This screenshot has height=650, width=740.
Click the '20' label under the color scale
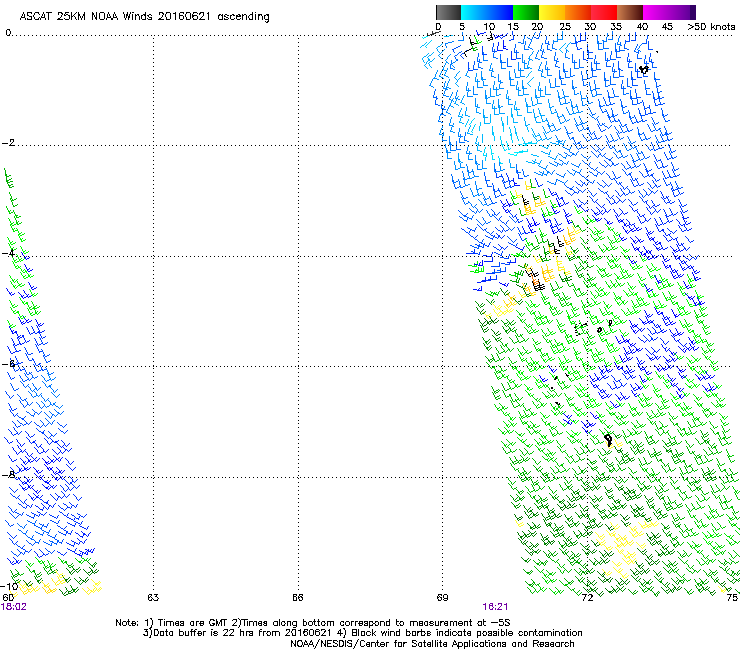pyautogui.click(x=537, y=27)
